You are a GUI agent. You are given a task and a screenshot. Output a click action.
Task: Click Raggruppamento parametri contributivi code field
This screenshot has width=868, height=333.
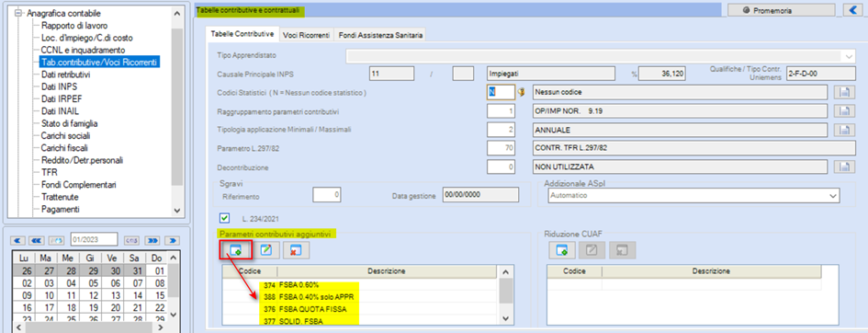[x=501, y=110]
